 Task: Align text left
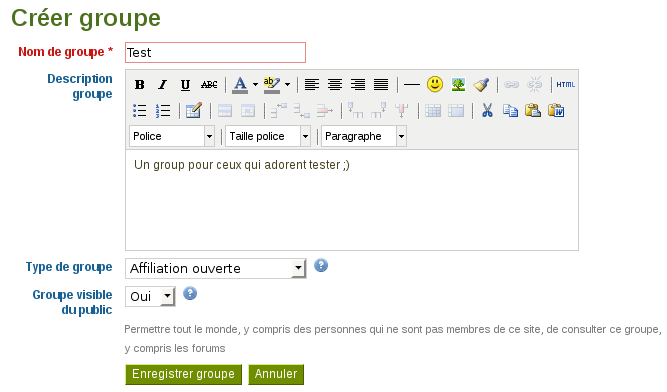click(312, 85)
